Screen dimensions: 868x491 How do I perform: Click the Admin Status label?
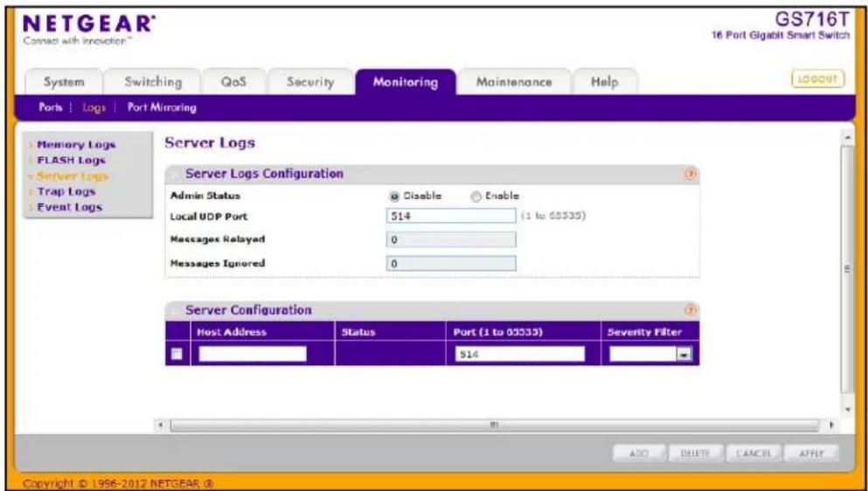click(x=205, y=196)
